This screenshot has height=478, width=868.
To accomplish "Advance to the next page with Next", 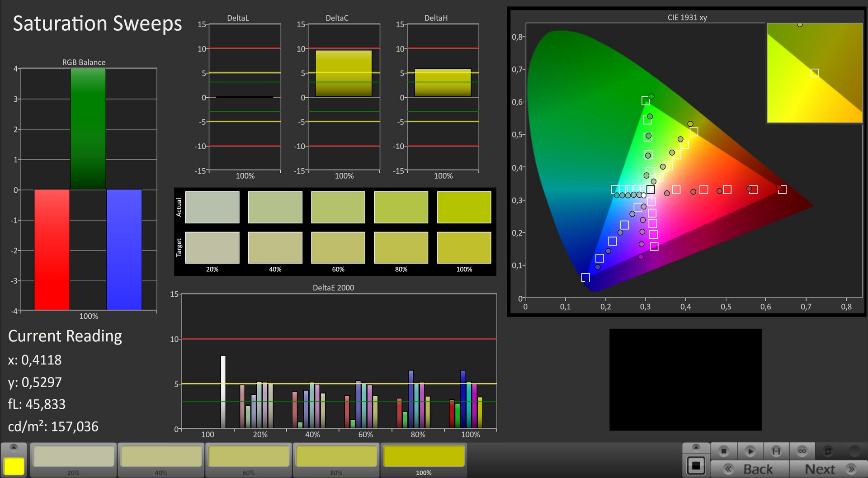I will [828, 469].
